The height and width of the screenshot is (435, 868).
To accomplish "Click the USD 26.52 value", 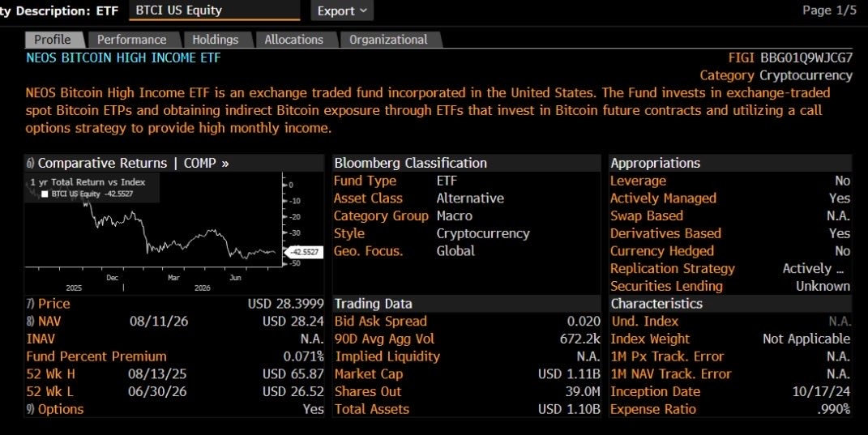I will (x=293, y=392).
